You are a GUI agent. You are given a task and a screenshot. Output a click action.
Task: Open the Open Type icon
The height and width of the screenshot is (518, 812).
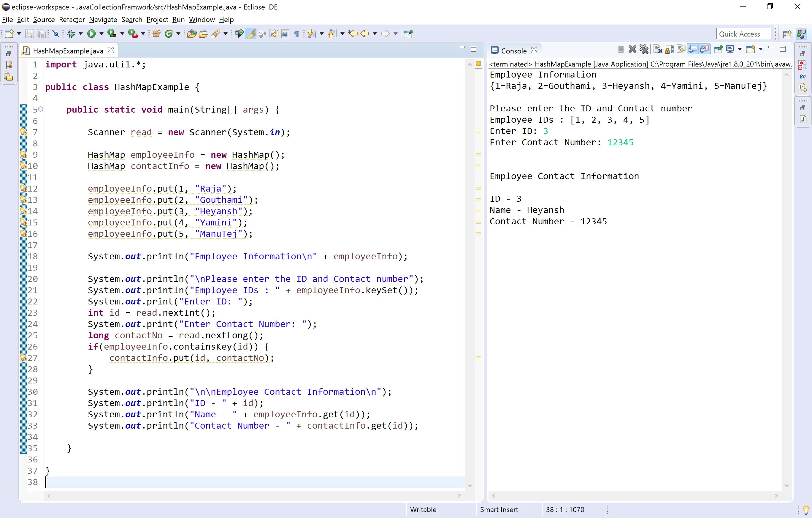point(191,34)
